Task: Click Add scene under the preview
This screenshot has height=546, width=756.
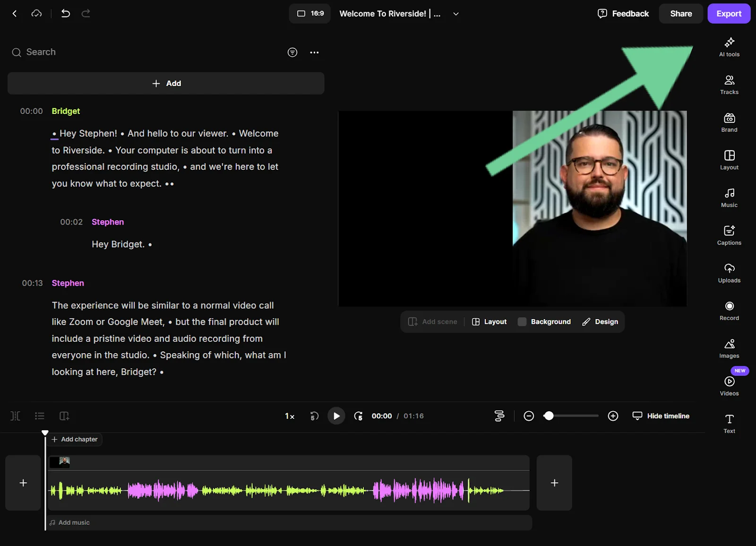Action: pos(432,321)
